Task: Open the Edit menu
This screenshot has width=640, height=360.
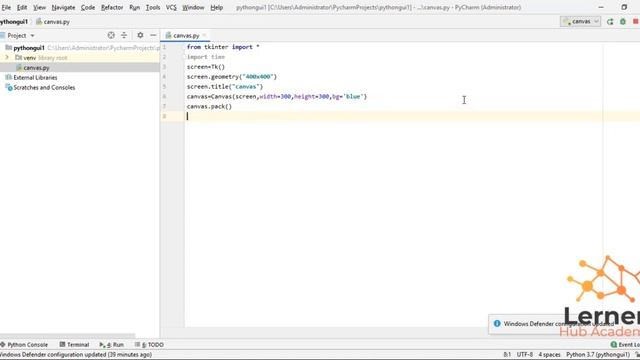Action: (22, 7)
